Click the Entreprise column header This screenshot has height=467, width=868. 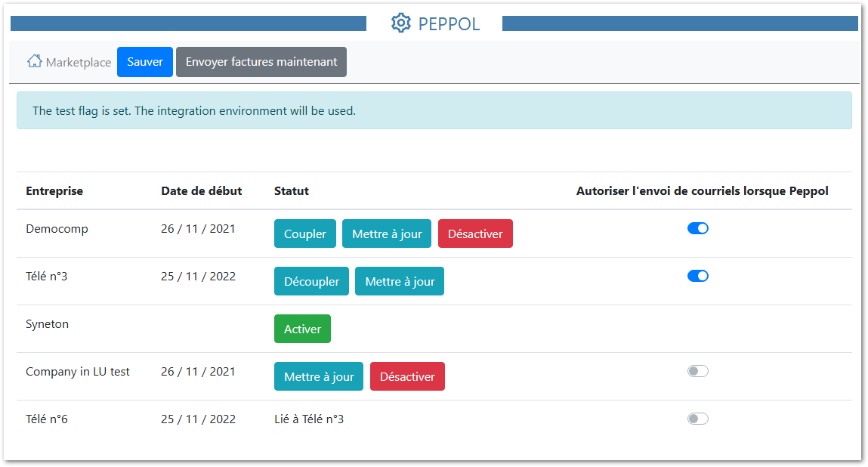click(x=54, y=190)
